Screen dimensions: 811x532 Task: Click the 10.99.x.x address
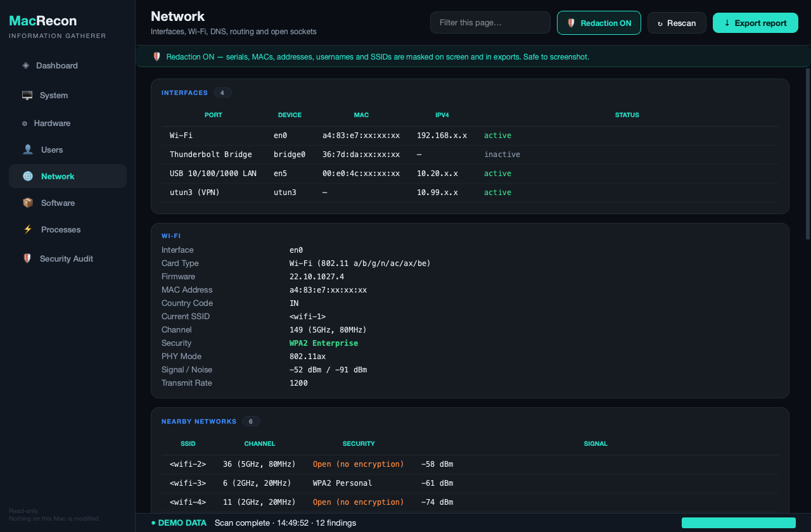click(437, 193)
